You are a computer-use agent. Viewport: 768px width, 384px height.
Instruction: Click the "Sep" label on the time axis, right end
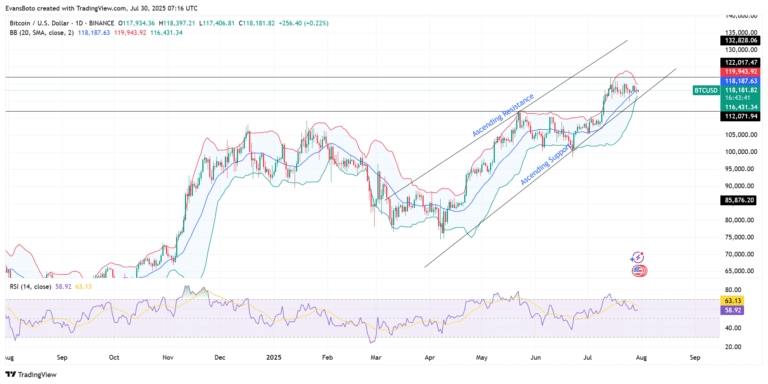pos(694,358)
